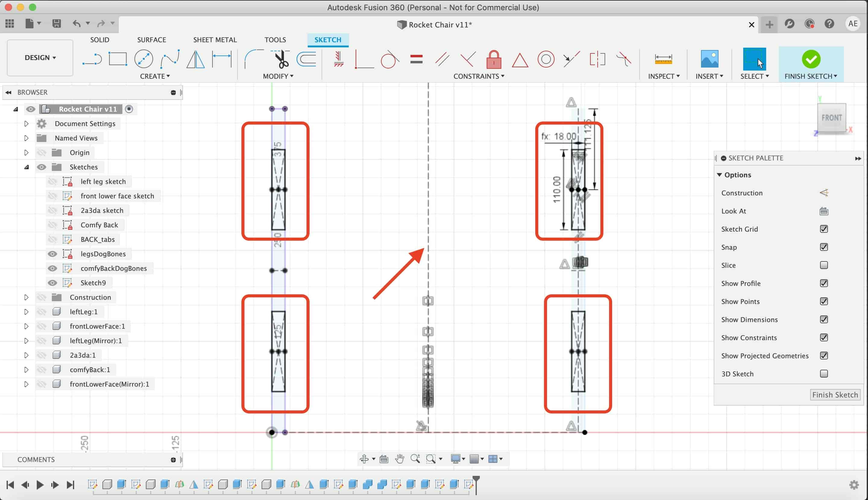Open the INSPECT dropdown menu

(664, 76)
